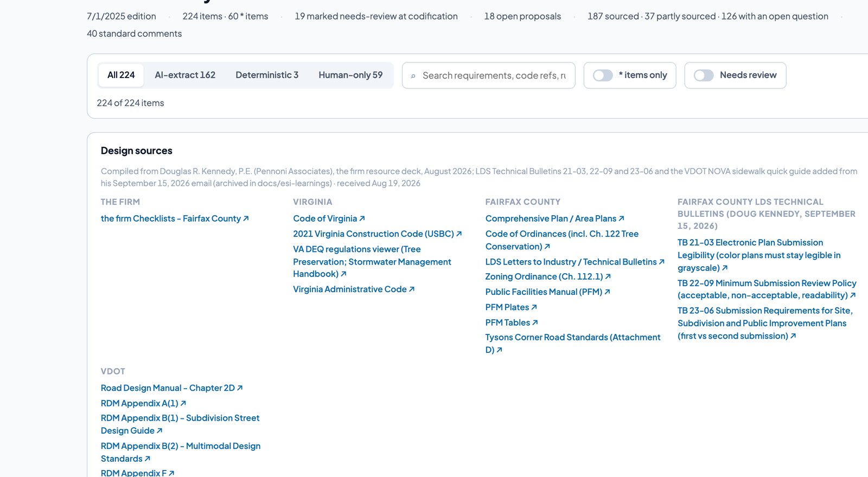This screenshot has height=477, width=868.
Task: Turn on the Needs review toggle
Action: (704, 75)
